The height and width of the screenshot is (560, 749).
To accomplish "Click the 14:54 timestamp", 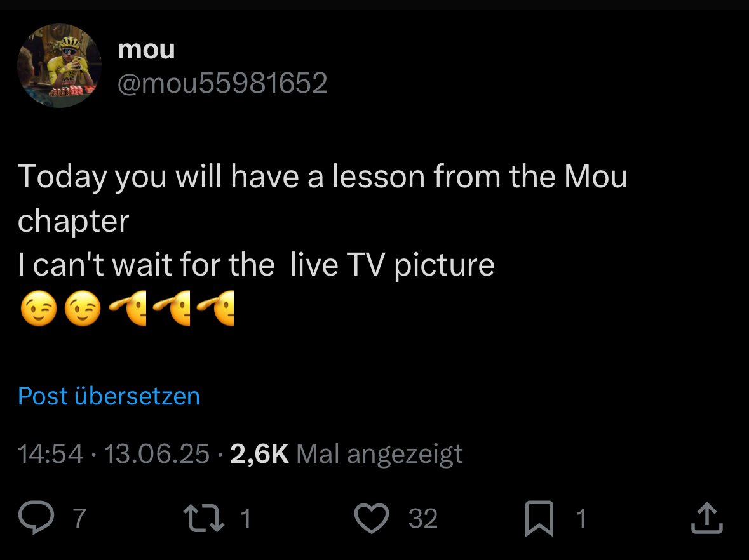I will 51,453.
